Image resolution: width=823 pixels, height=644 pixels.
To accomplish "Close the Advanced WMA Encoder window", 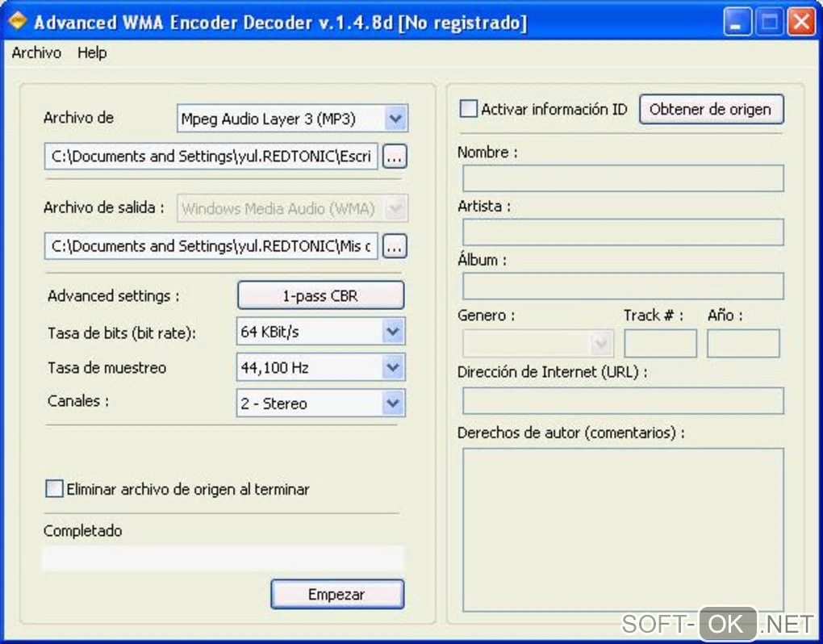I will (801, 22).
